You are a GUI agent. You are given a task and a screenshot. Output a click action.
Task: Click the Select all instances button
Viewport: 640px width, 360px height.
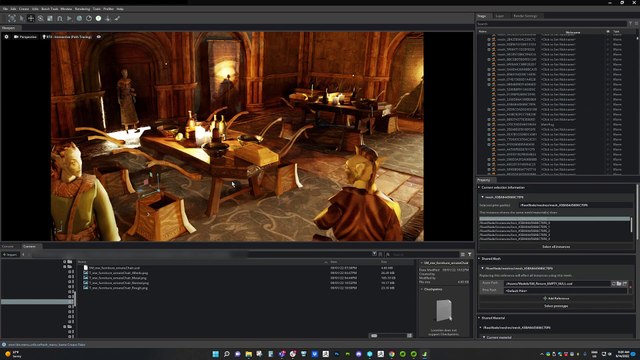click(x=556, y=247)
